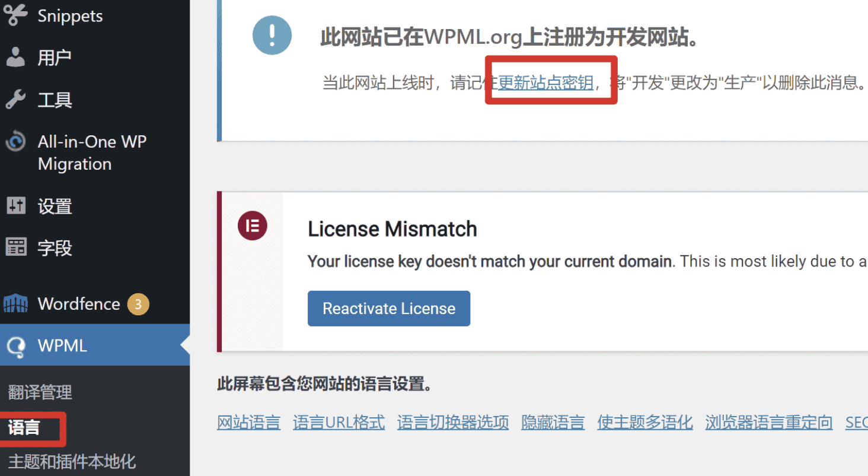Screen dimensions: 868x476
Task: Open 主题和插件本地化 submenu item
Action: click(71, 462)
